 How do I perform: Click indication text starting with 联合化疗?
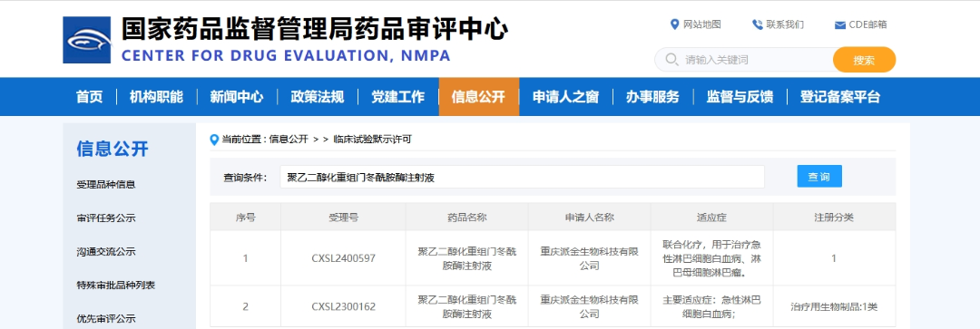click(712, 257)
